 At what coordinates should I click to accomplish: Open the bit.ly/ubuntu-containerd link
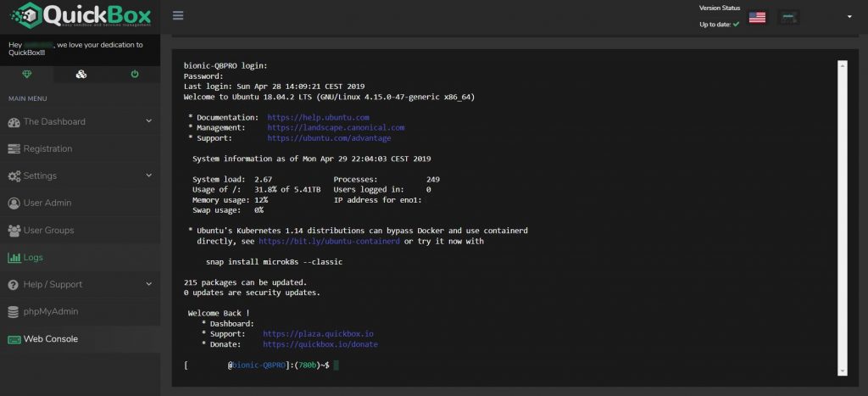click(329, 241)
